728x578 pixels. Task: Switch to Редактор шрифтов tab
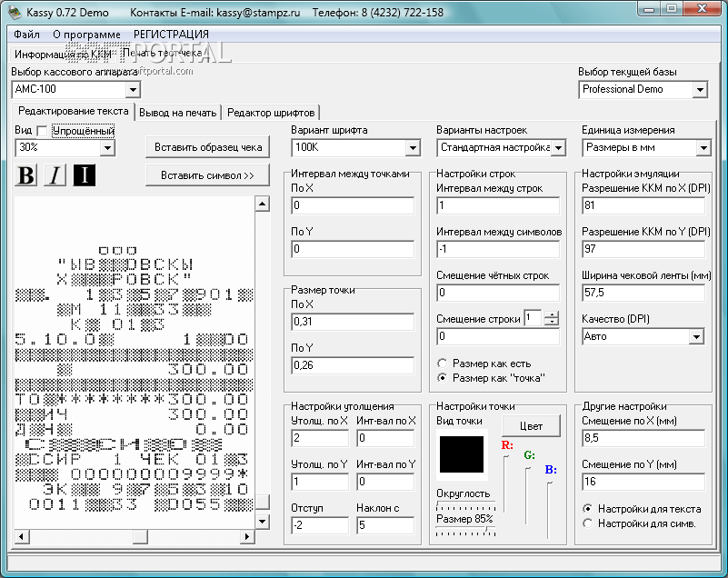(271, 113)
